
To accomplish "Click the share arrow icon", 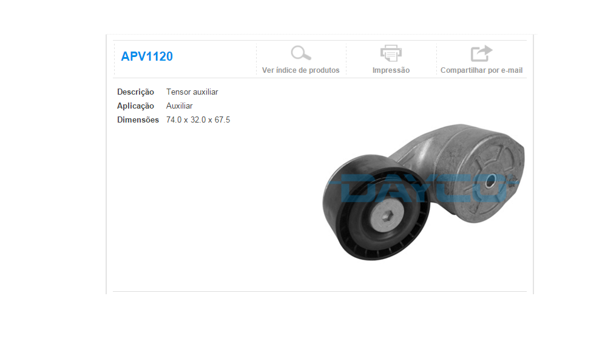I will tap(481, 53).
